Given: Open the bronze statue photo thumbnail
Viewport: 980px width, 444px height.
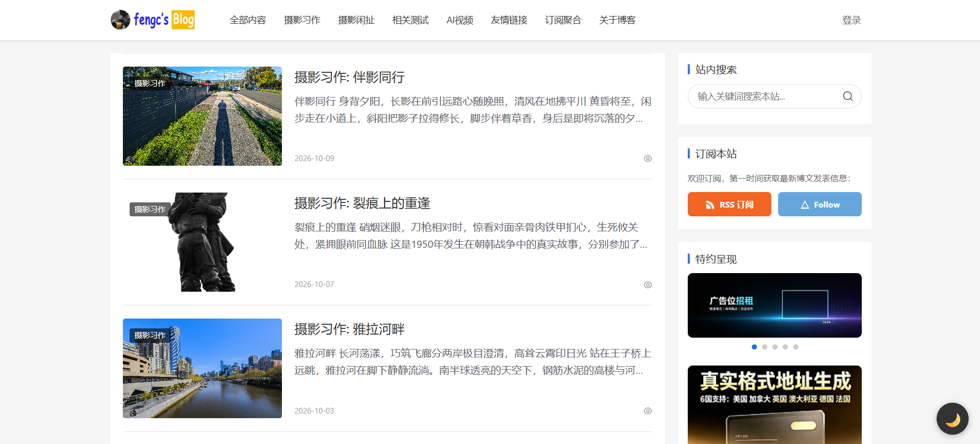Looking at the screenshot, I should pyautogui.click(x=202, y=242).
